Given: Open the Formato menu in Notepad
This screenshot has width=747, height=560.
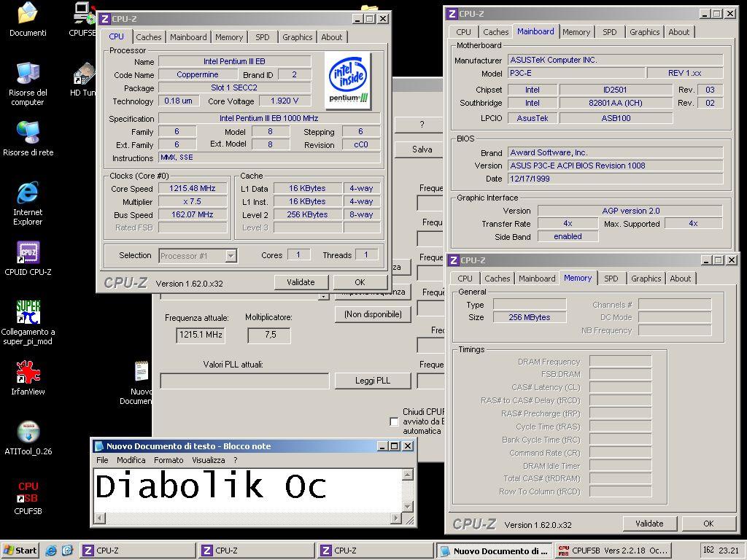Looking at the screenshot, I should [x=169, y=460].
